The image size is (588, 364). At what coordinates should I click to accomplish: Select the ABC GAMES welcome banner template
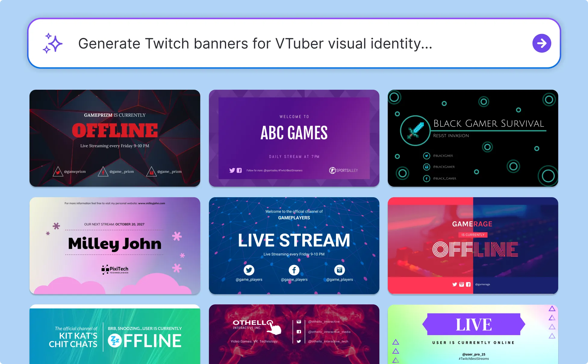[294, 138]
